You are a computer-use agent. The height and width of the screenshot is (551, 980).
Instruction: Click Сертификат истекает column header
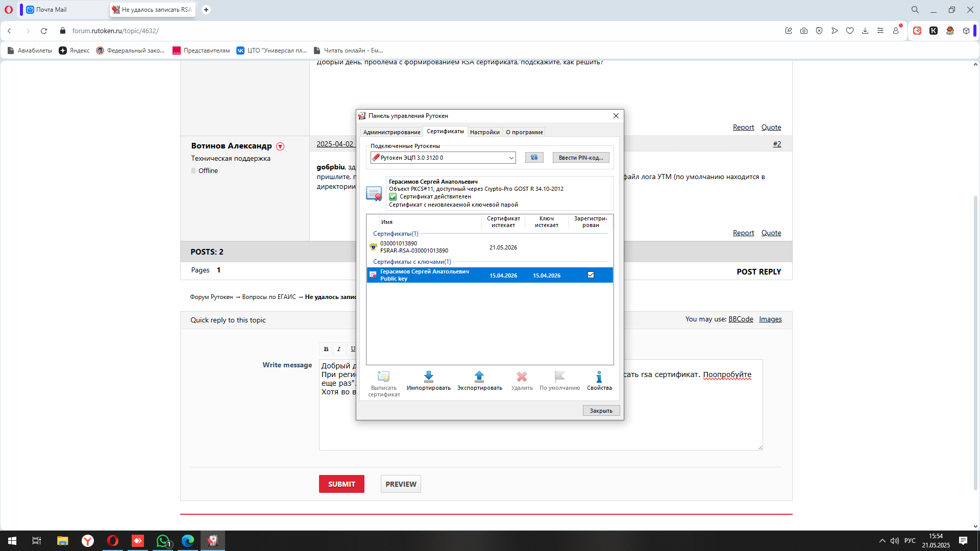click(x=503, y=222)
